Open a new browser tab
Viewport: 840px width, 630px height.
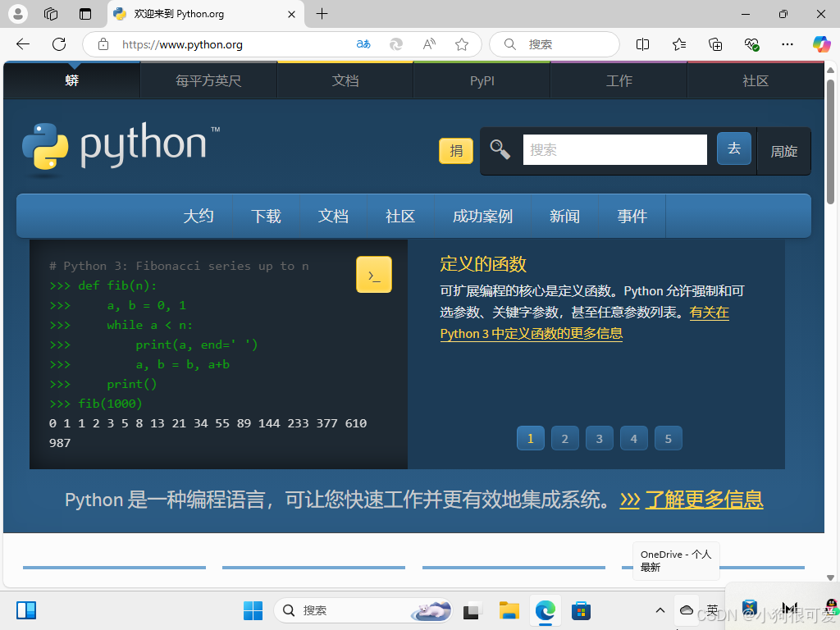(322, 14)
